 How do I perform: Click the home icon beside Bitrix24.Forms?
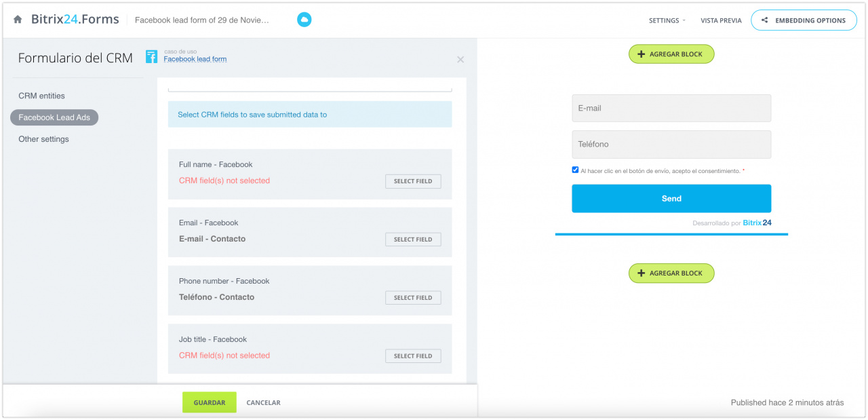click(18, 20)
